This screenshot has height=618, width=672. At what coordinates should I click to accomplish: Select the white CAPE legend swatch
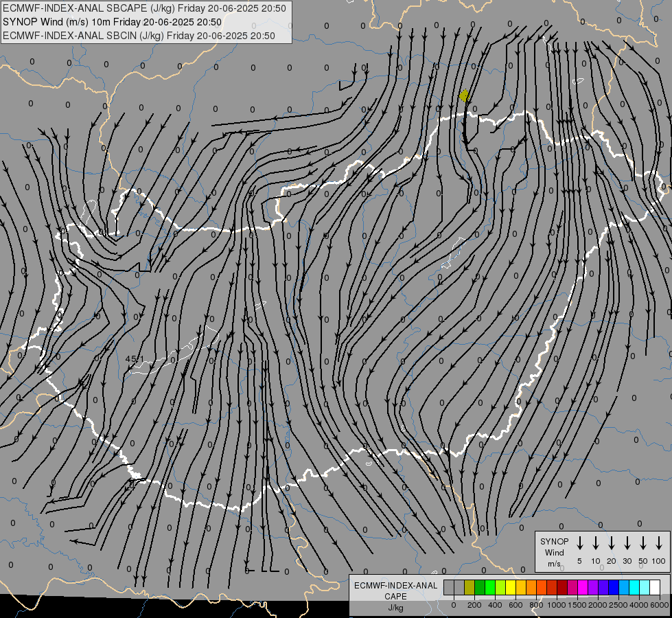click(654, 588)
